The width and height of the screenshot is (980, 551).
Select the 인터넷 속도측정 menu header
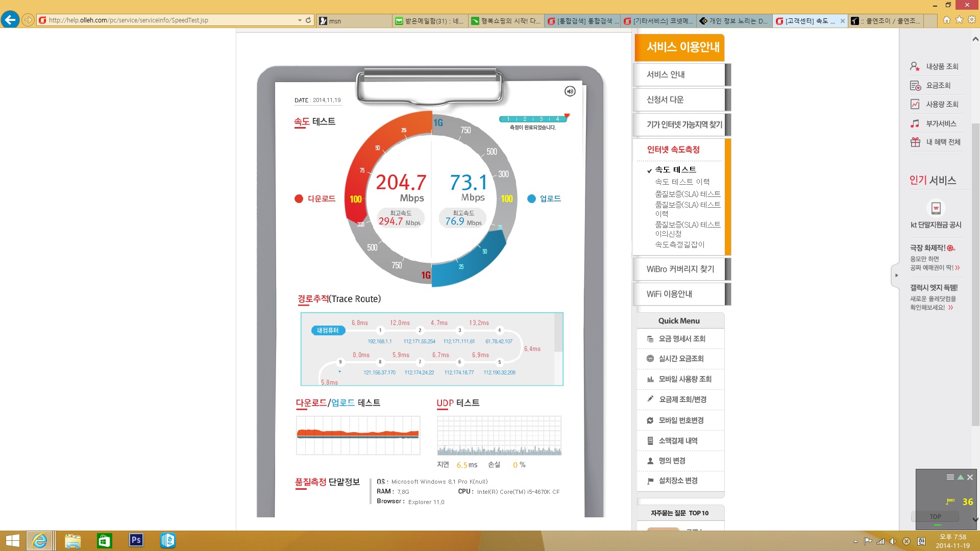673,149
